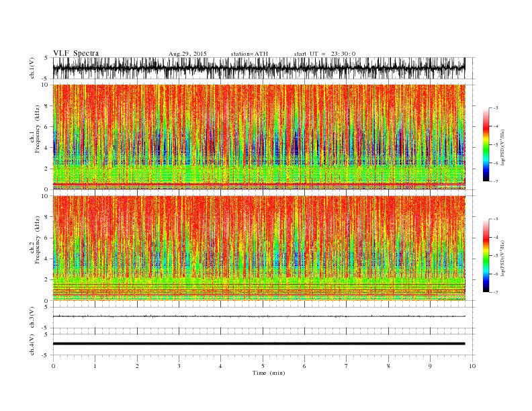Click the upper color scale's log(PSD) unit label

[502, 147]
